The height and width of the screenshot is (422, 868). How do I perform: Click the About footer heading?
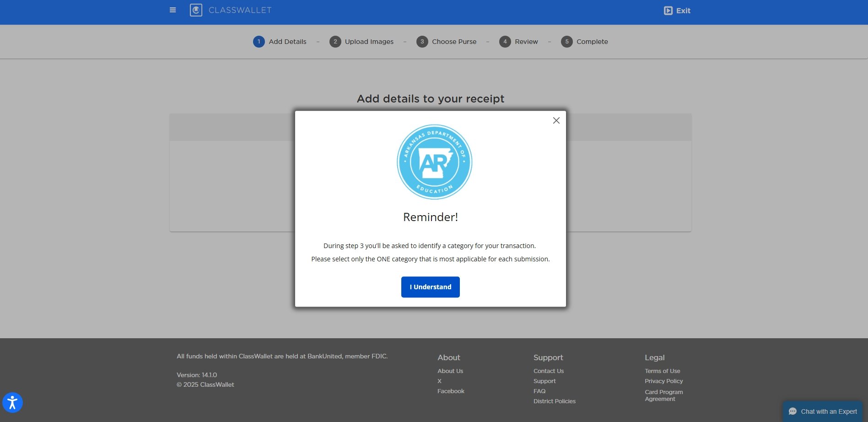448,357
